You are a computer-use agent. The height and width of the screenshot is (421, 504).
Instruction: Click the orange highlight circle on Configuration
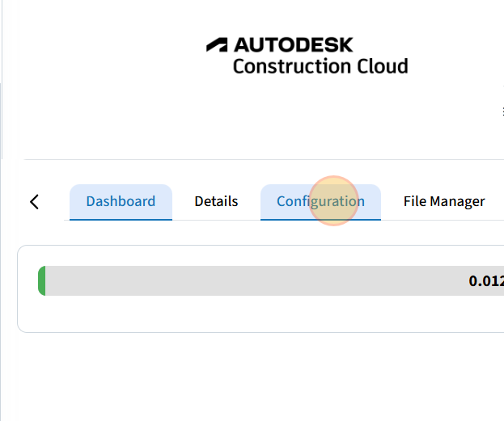tap(334, 201)
